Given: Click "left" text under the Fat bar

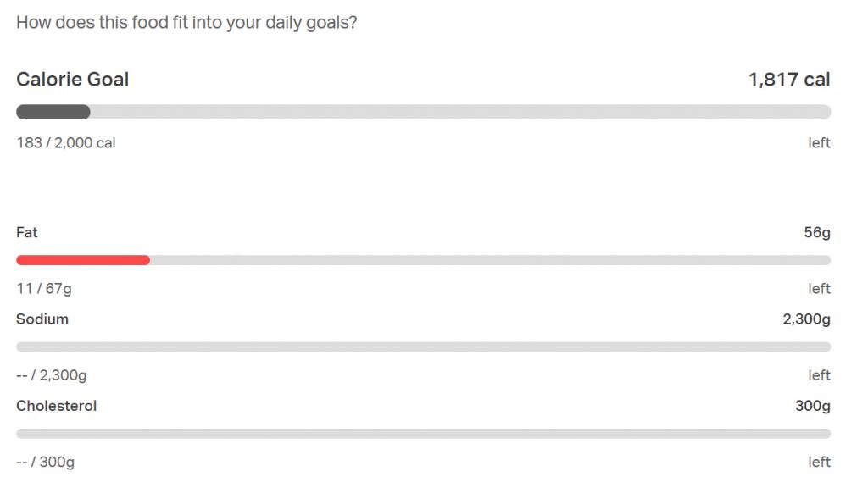Looking at the screenshot, I should (819, 289).
